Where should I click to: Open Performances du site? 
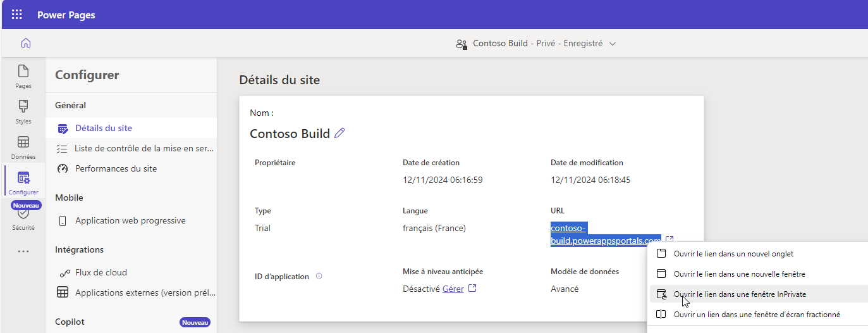131,168
